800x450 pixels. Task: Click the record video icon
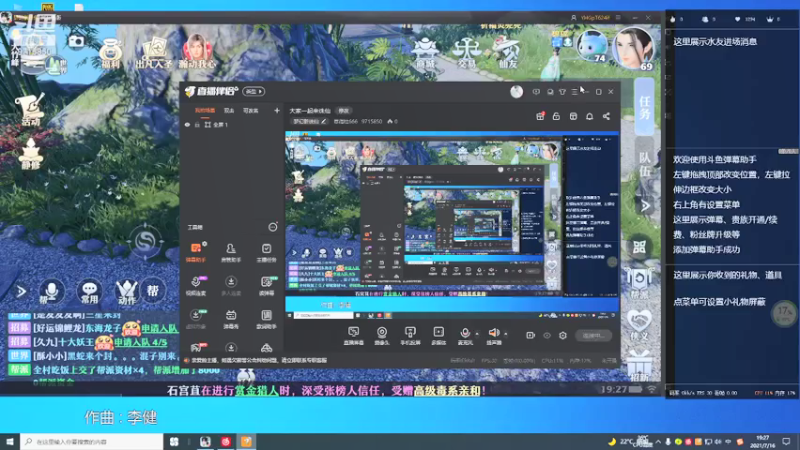pos(530,335)
